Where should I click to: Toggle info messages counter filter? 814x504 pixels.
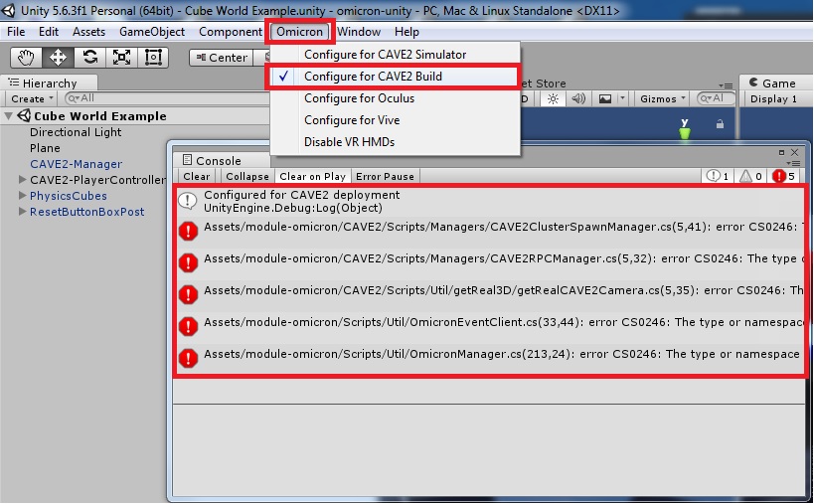[x=718, y=177]
